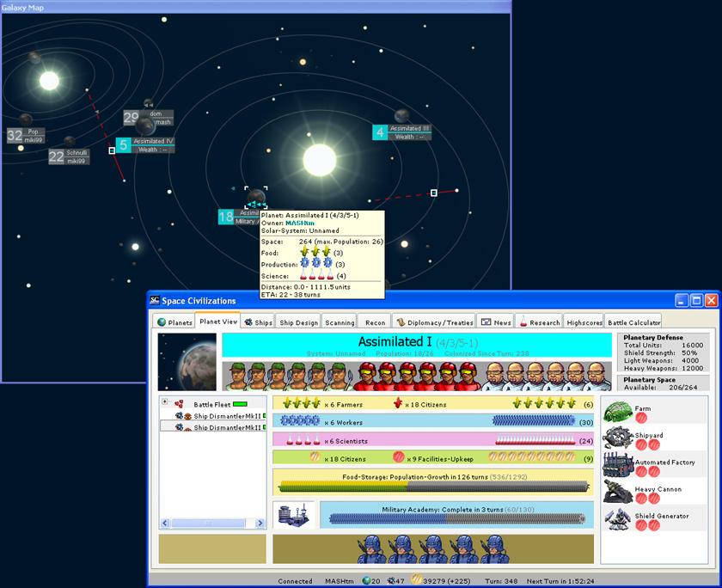The image size is (722, 588).
Task: Click the Military Academy build progress bar
Action: (457, 519)
